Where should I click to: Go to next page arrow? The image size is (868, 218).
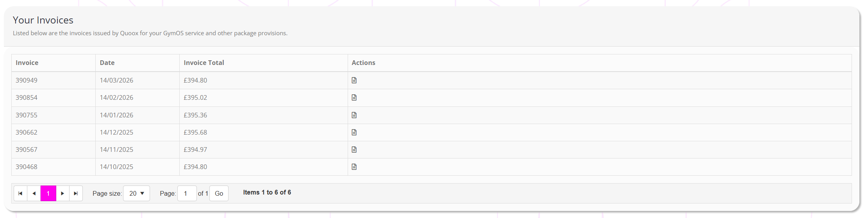pos(63,193)
